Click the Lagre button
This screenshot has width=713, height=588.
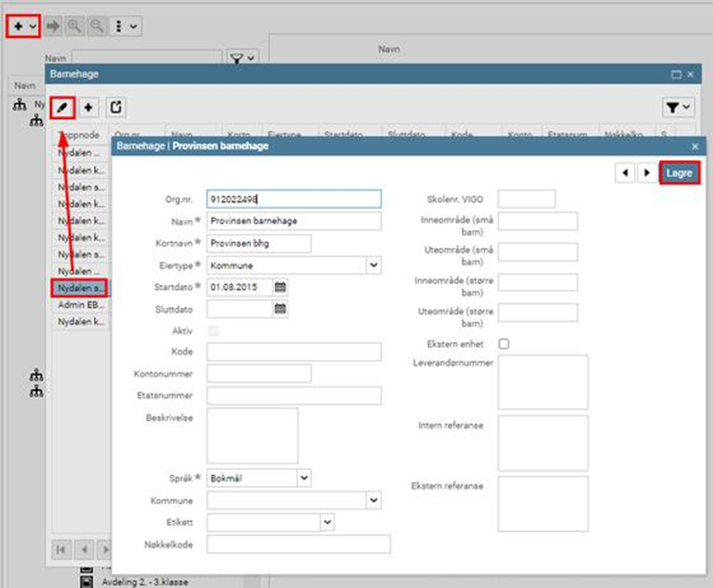(x=680, y=173)
